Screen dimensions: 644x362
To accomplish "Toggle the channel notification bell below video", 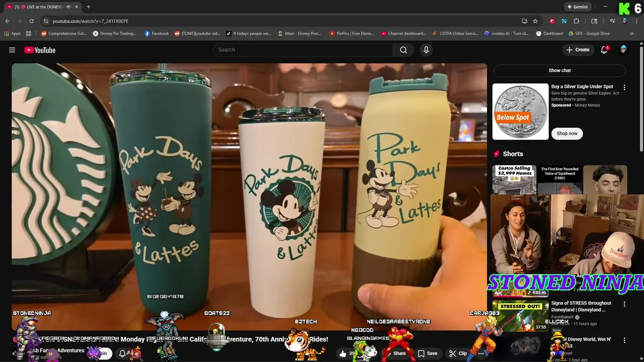I will tap(122, 353).
